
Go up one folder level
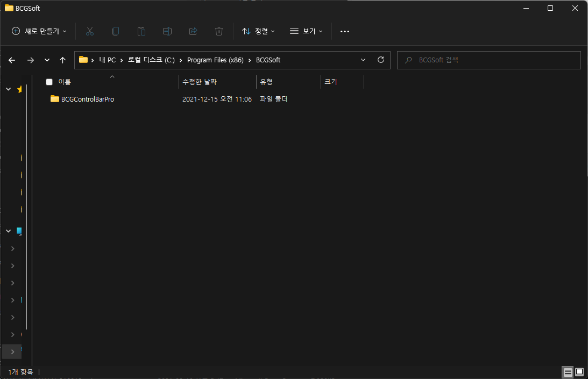click(62, 60)
